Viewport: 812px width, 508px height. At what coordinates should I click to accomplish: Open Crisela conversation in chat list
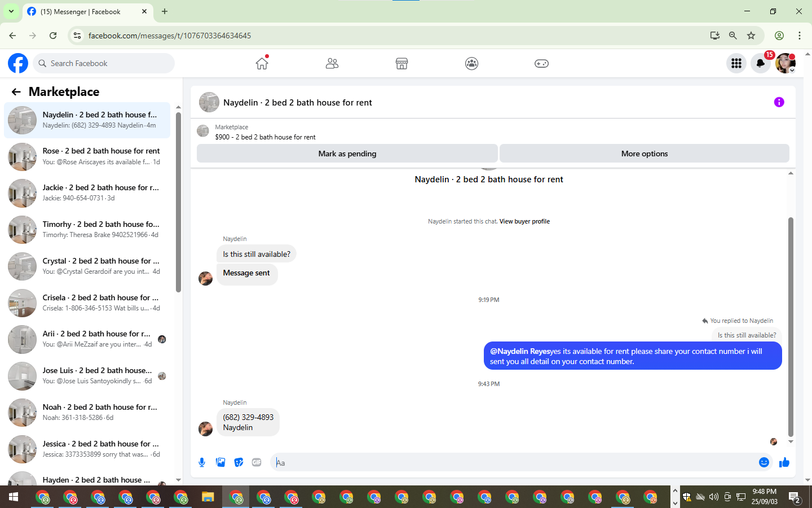click(x=87, y=303)
